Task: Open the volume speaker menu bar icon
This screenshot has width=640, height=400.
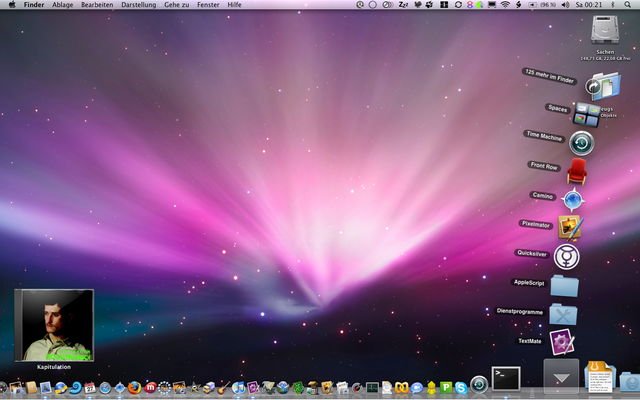Action: (x=565, y=4)
